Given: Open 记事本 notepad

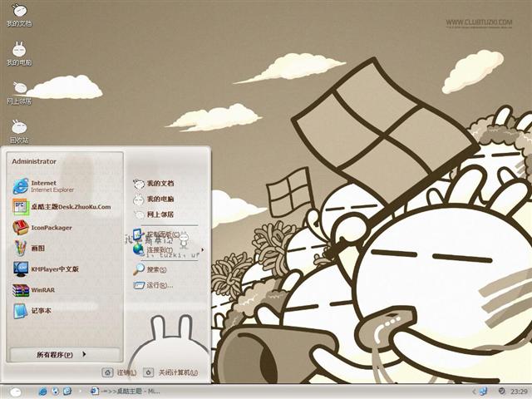Looking at the screenshot, I should pos(32,311).
